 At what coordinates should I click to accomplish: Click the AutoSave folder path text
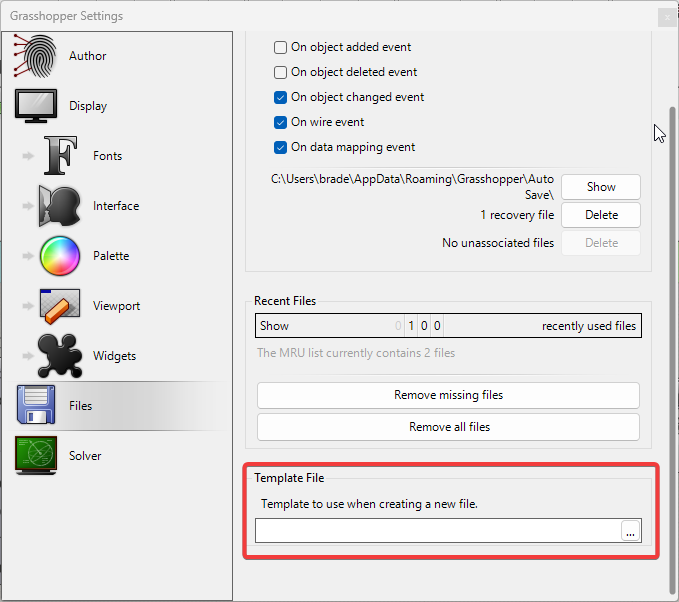coord(412,187)
